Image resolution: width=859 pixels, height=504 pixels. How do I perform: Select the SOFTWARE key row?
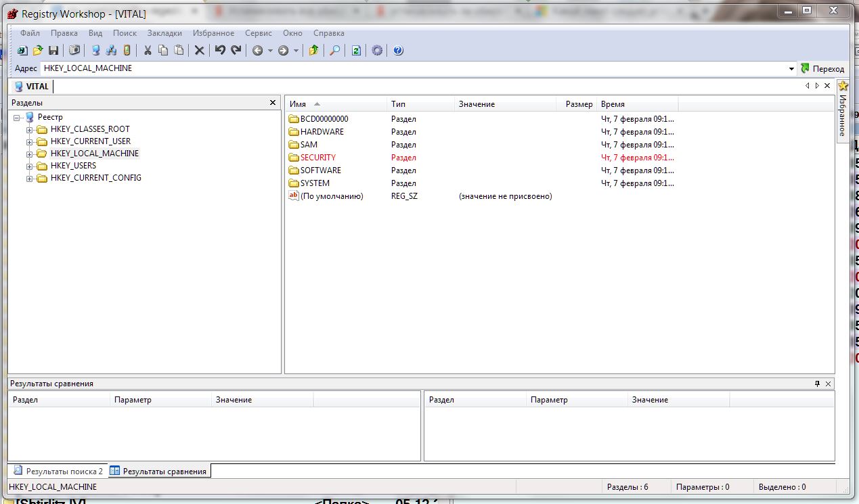(482, 170)
